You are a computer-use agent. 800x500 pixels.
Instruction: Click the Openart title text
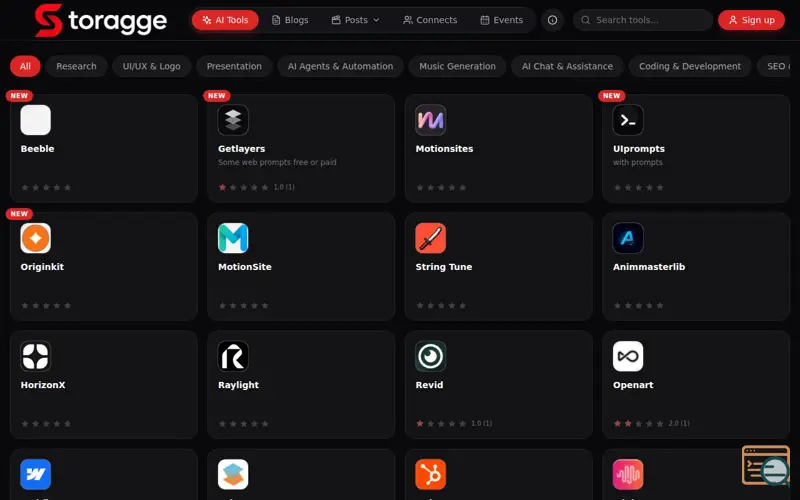click(x=633, y=385)
